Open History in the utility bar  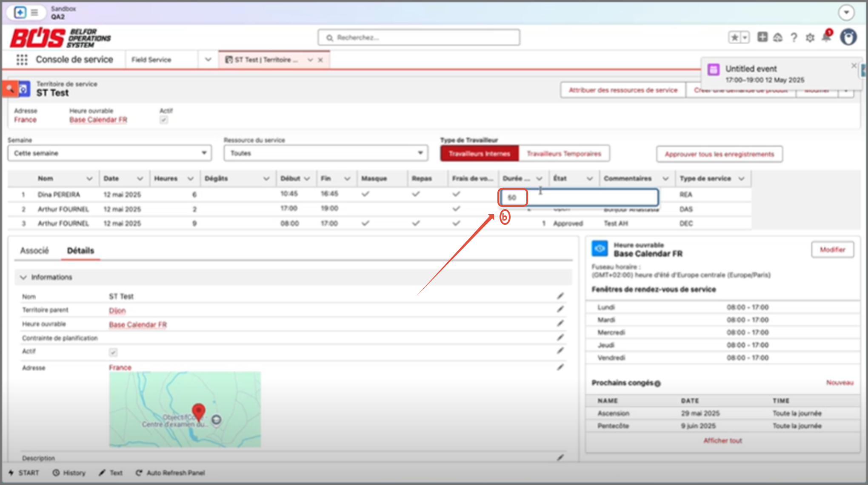69,473
